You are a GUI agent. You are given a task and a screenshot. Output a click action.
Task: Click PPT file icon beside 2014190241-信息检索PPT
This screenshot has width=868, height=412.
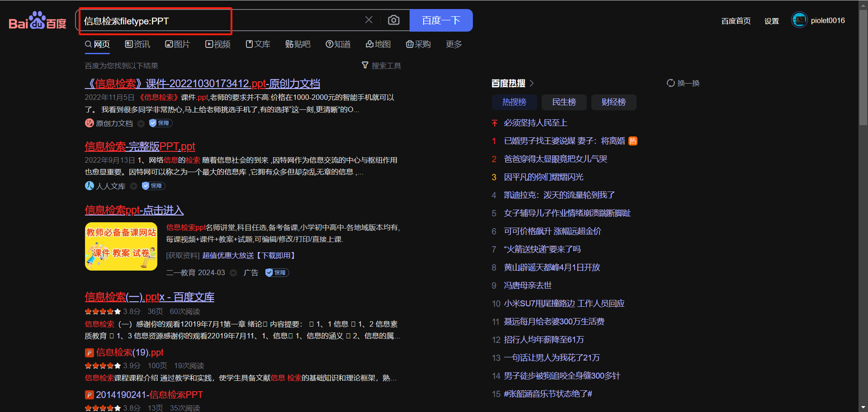(89, 395)
